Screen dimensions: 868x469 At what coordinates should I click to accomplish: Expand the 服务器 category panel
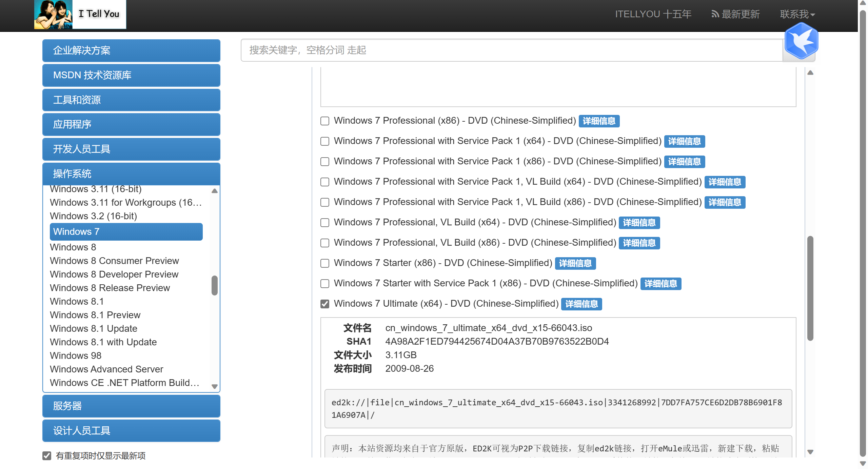131,406
